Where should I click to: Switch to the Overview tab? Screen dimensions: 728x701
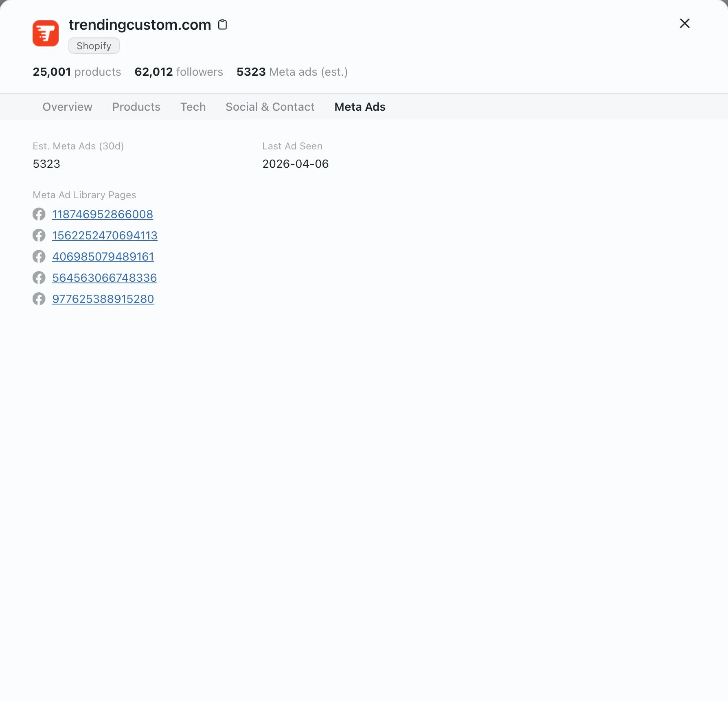(67, 107)
